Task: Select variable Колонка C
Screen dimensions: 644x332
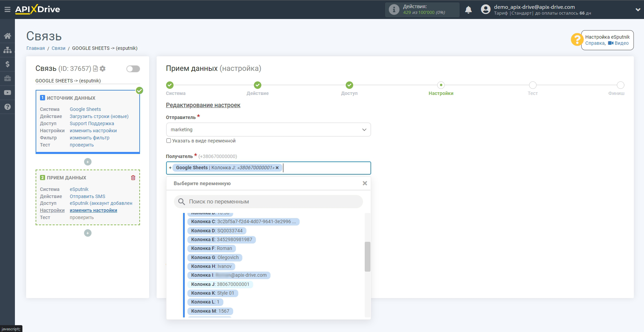Action: pos(243,221)
